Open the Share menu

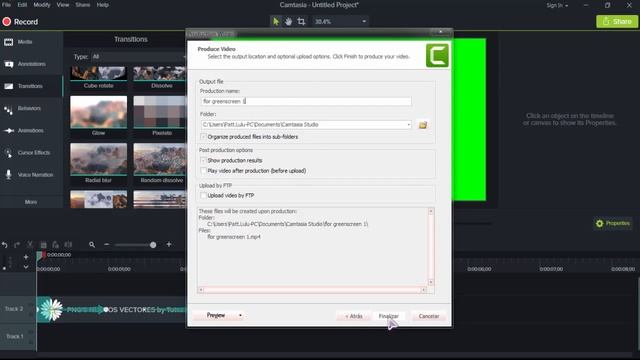[x=82, y=5]
